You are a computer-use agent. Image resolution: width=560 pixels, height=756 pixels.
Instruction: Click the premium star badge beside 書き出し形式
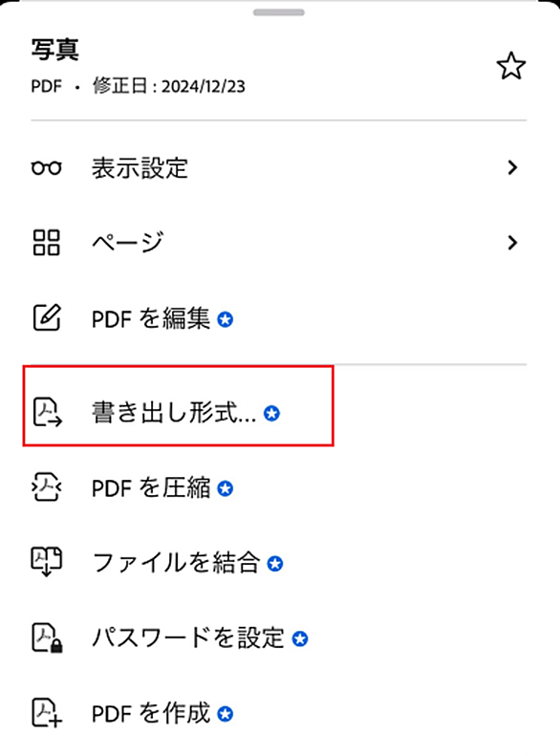pyautogui.click(x=271, y=413)
